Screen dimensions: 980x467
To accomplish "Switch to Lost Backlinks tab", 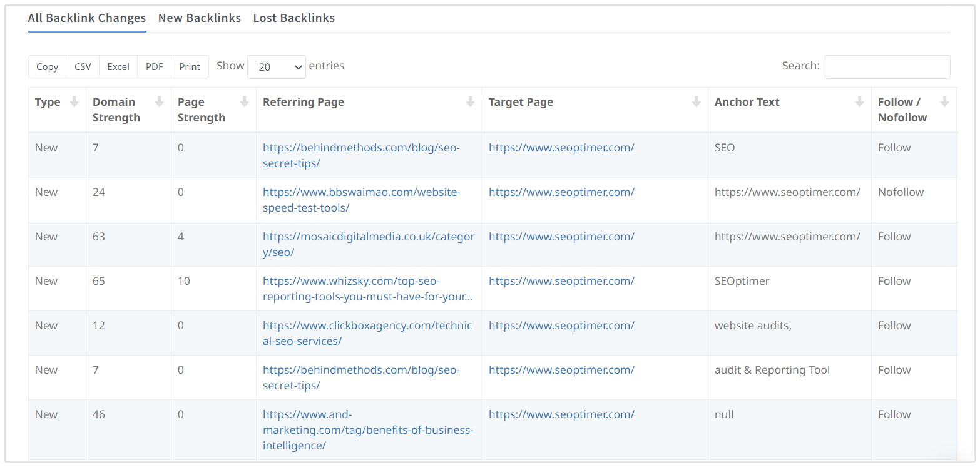I will pos(293,18).
